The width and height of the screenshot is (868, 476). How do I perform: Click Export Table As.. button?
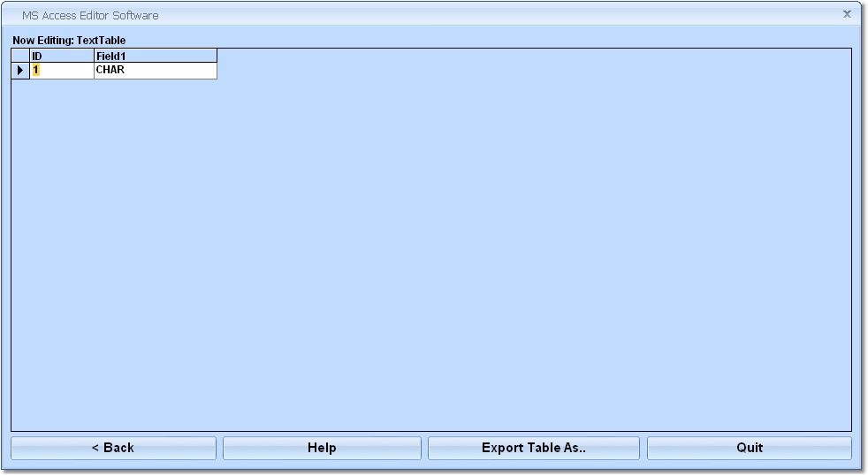534,448
